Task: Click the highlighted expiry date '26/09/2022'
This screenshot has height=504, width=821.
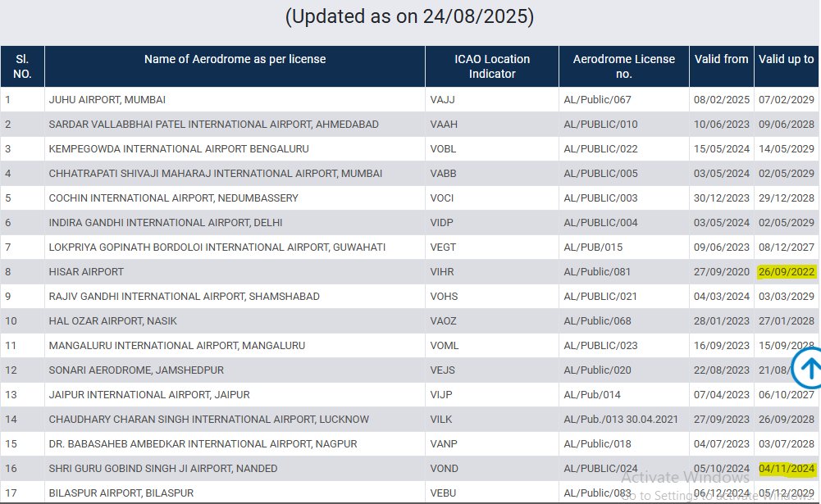Action: pos(787,271)
